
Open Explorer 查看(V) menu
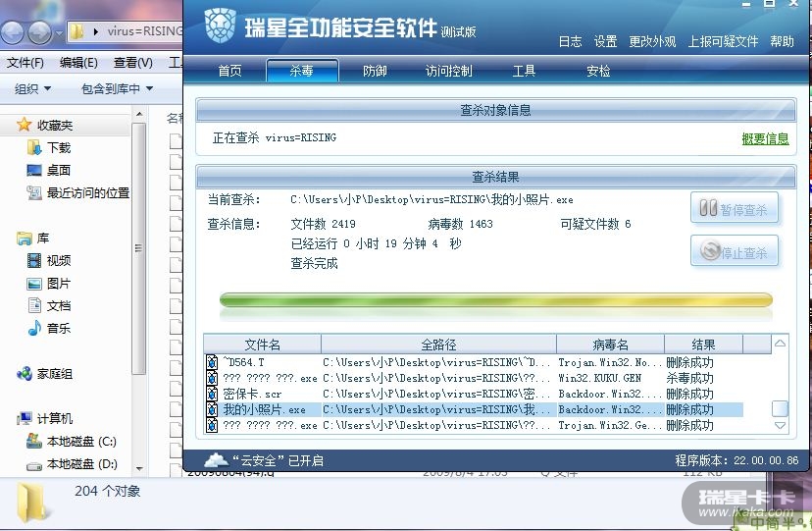tap(133, 63)
